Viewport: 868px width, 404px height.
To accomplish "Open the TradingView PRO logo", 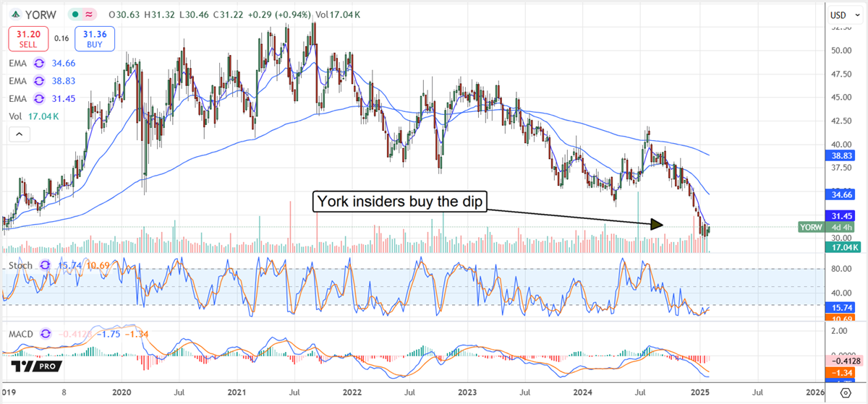I will click(35, 367).
